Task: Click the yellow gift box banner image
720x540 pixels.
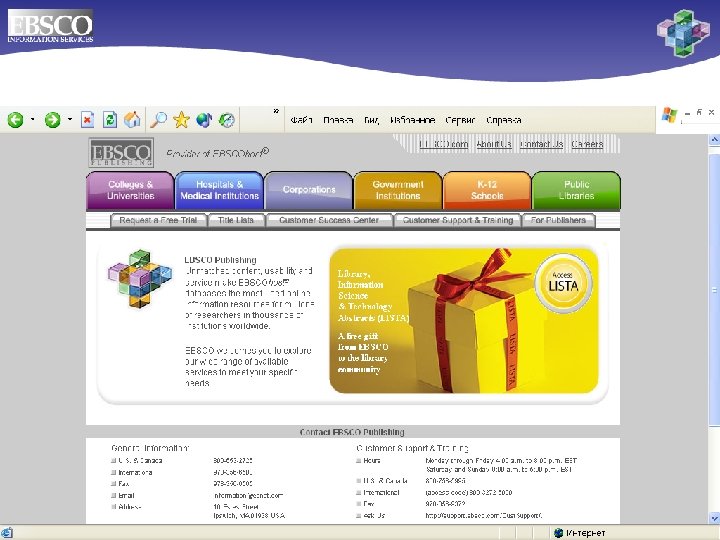Action: [x=464, y=320]
